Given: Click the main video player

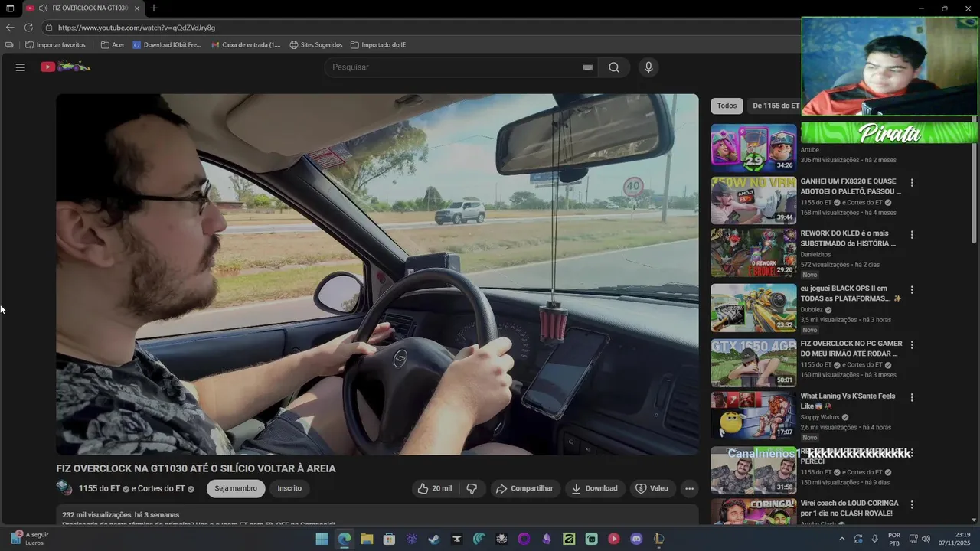Looking at the screenshot, I should point(377,274).
